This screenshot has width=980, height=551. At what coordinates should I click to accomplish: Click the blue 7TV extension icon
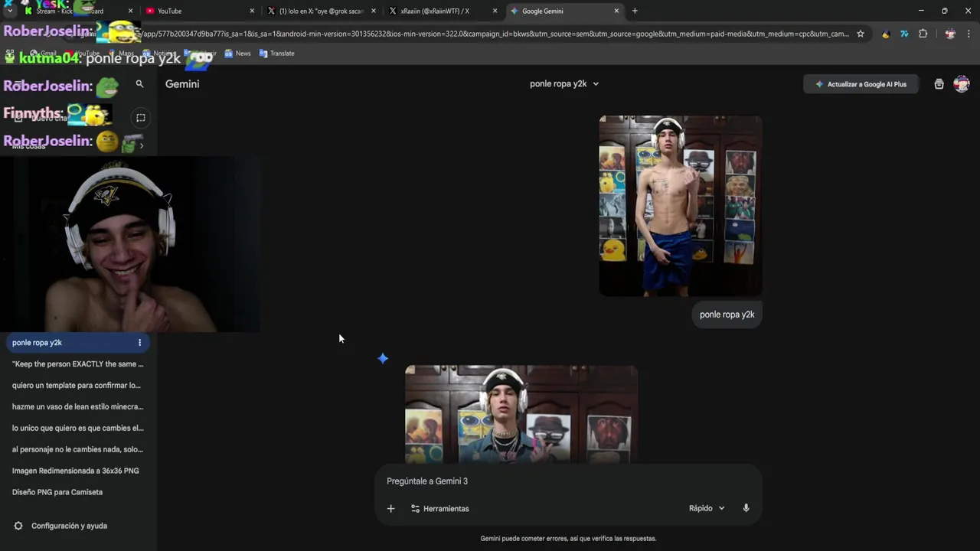(904, 34)
